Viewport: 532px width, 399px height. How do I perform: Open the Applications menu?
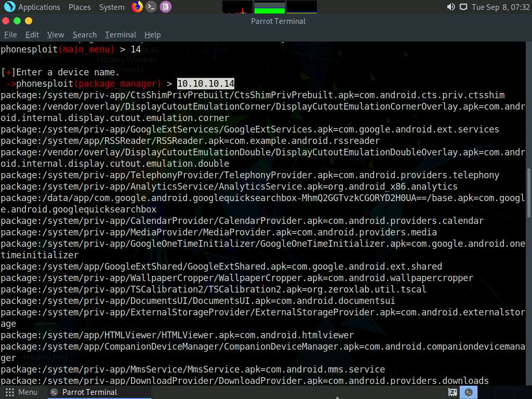[x=39, y=7]
